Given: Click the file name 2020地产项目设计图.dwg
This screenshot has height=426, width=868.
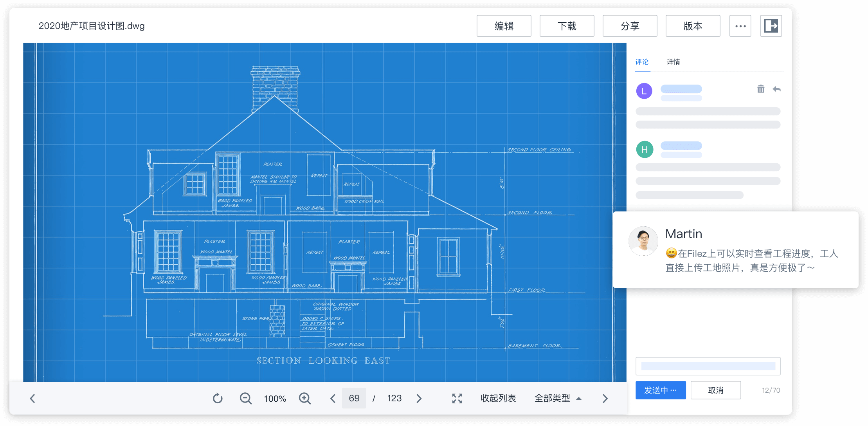Looking at the screenshot, I should click(92, 26).
